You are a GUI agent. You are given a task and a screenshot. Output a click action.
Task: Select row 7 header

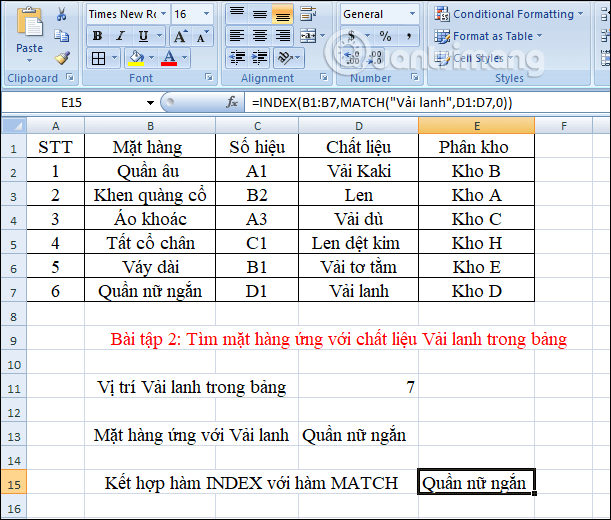14,292
